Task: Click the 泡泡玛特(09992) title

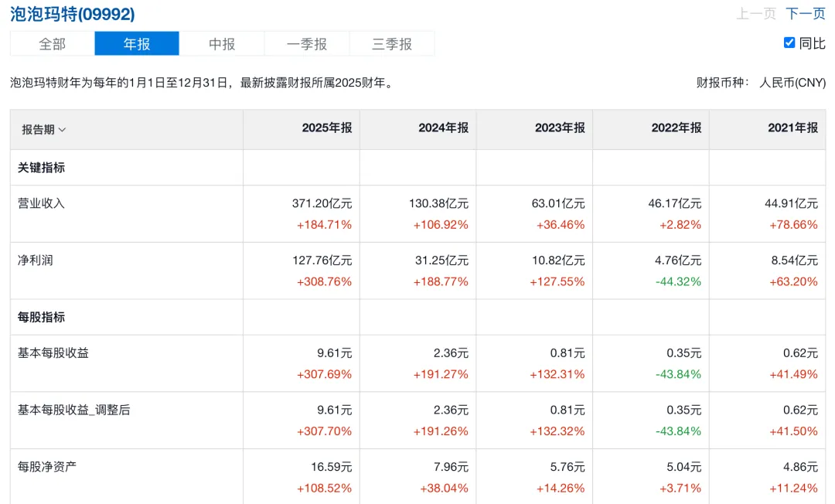Action: coord(73,15)
